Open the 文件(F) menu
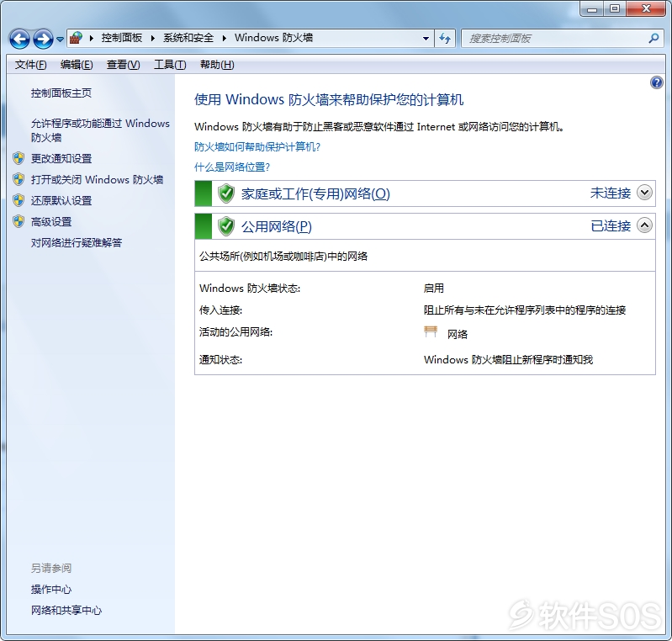 (31, 65)
